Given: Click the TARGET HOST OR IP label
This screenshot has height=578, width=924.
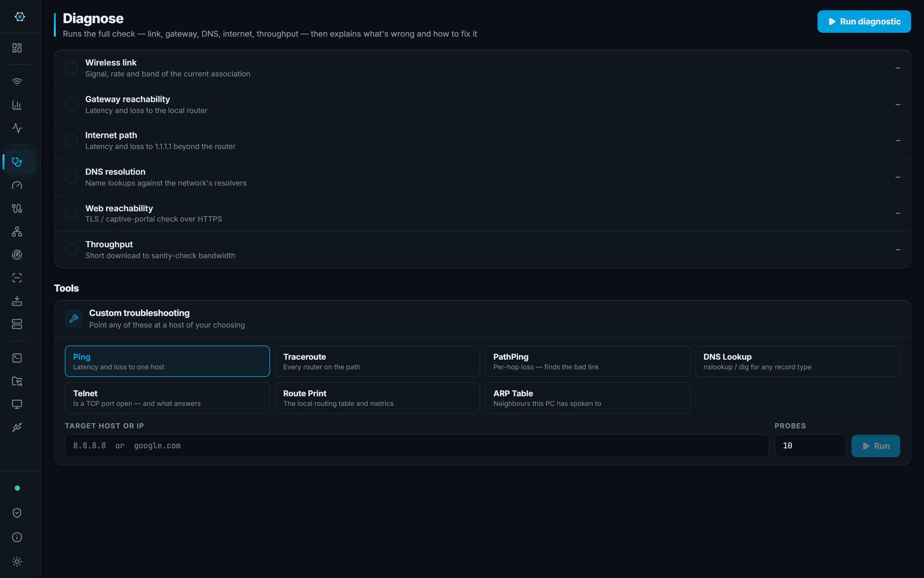Looking at the screenshot, I should [x=104, y=426].
